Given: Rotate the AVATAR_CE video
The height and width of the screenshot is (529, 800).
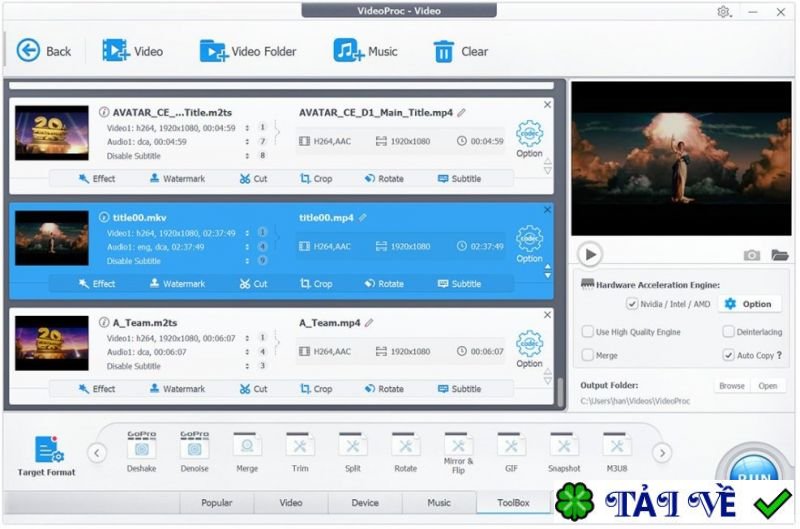Looking at the screenshot, I should tap(384, 179).
